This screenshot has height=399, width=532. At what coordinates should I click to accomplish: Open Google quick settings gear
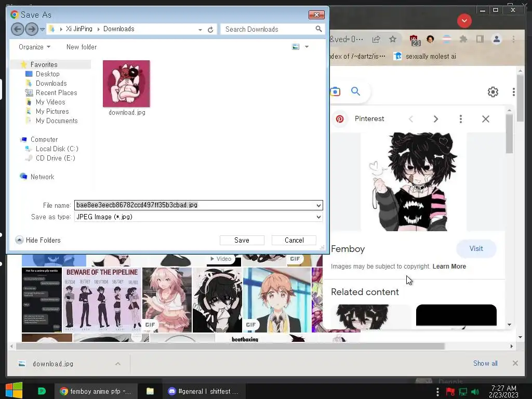[x=493, y=91]
